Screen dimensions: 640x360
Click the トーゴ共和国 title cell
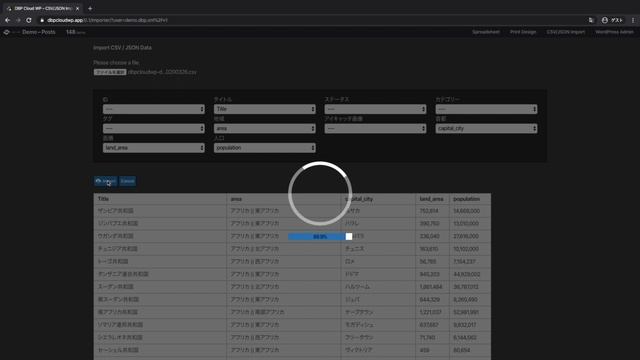[x=160, y=262]
